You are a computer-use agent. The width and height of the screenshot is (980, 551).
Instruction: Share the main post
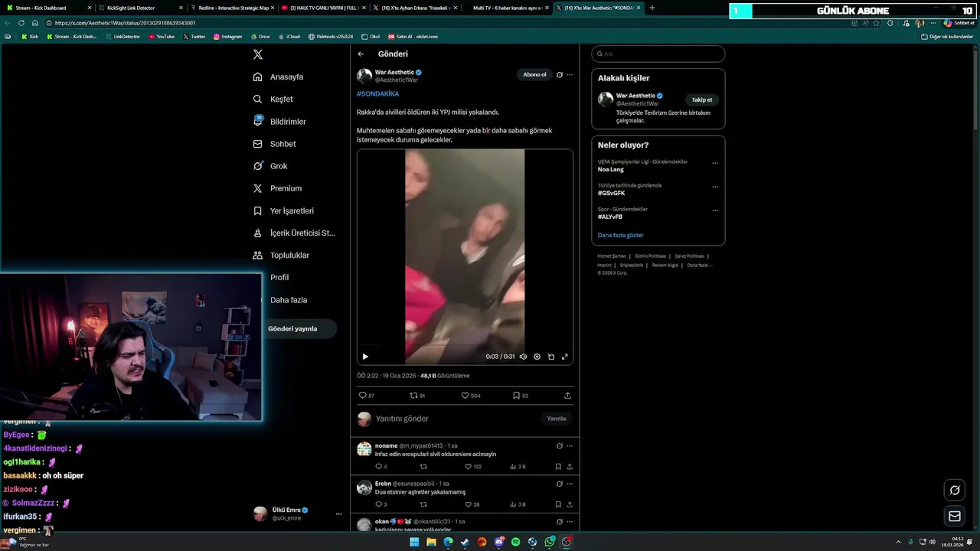click(567, 396)
